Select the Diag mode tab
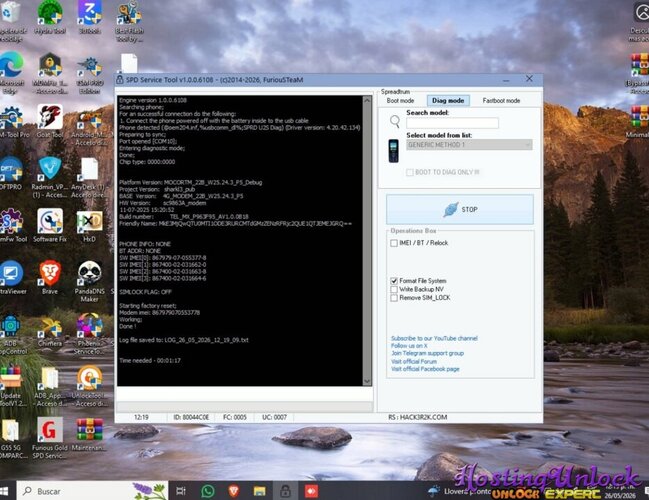649x500 pixels. click(448, 101)
